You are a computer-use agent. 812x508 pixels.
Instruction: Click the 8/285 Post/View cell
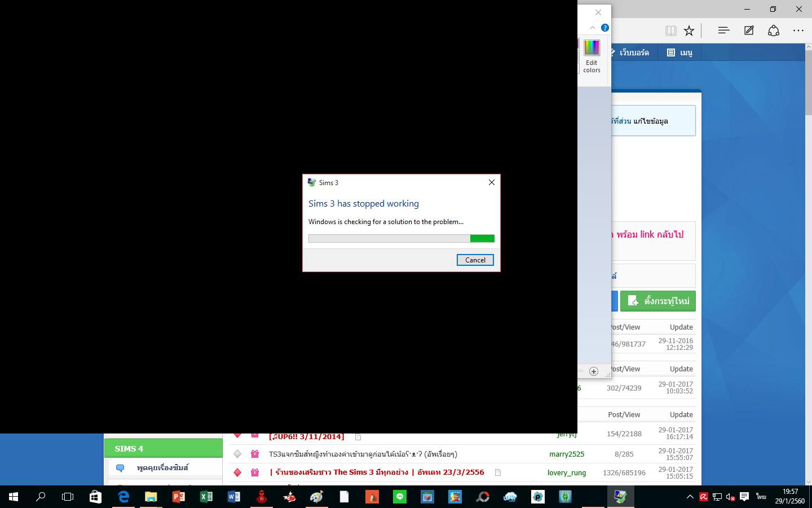click(x=624, y=454)
